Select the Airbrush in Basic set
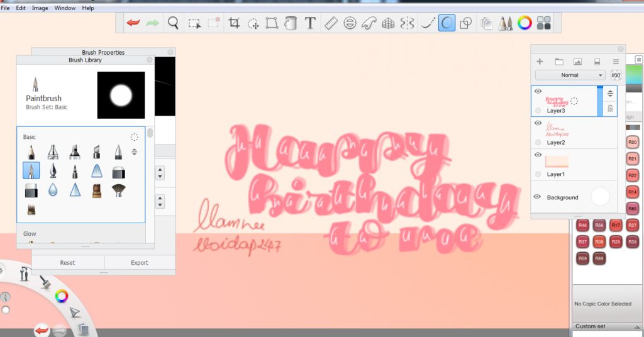This screenshot has height=337, width=644. tap(53, 152)
